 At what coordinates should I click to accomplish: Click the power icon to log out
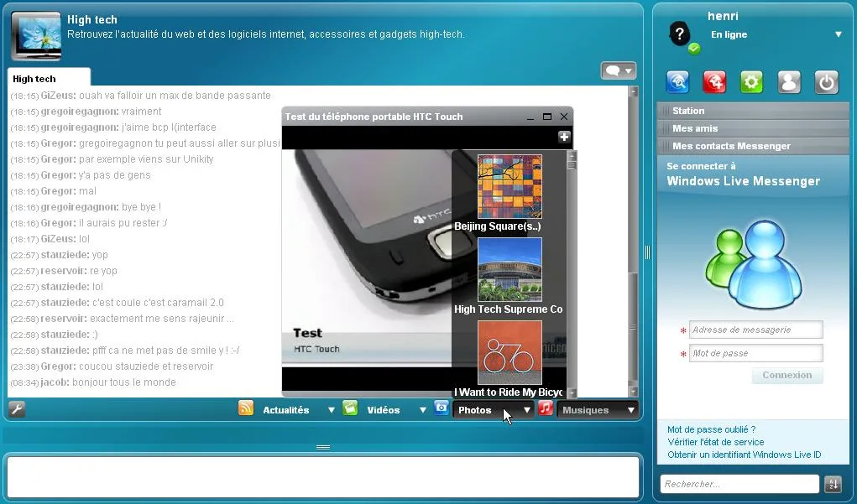[826, 82]
